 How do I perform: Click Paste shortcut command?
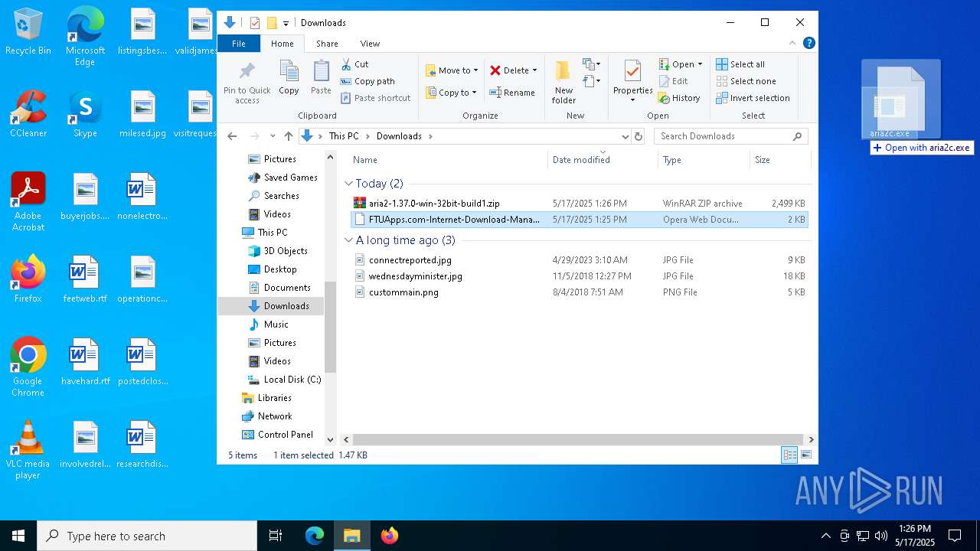pyautogui.click(x=375, y=98)
